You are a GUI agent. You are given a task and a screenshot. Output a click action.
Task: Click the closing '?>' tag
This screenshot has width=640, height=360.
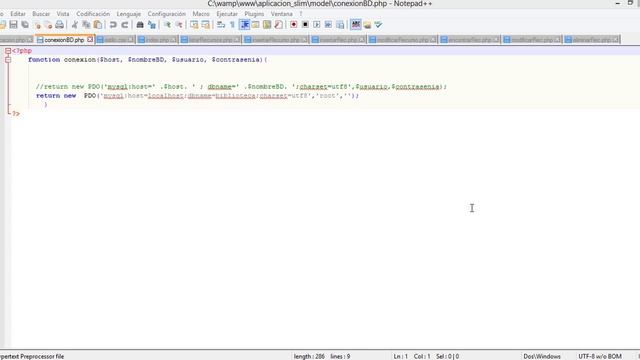pos(16,113)
